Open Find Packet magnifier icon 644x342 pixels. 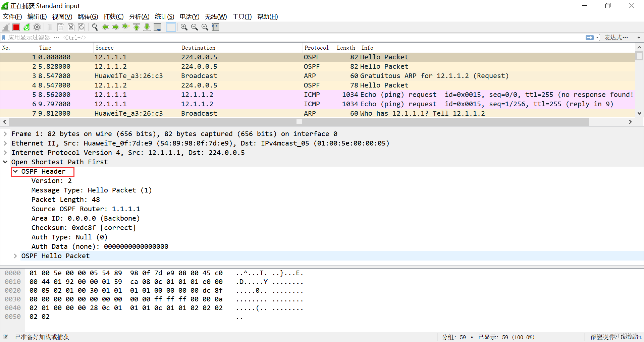click(95, 27)
